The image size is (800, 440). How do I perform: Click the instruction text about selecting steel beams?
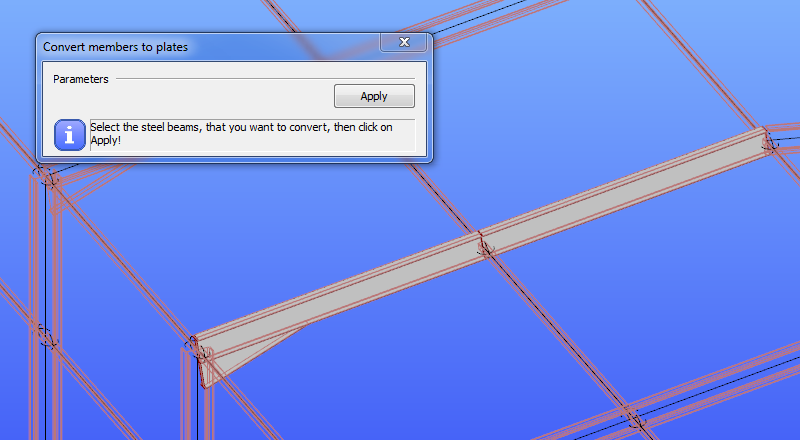click(241, 133)
